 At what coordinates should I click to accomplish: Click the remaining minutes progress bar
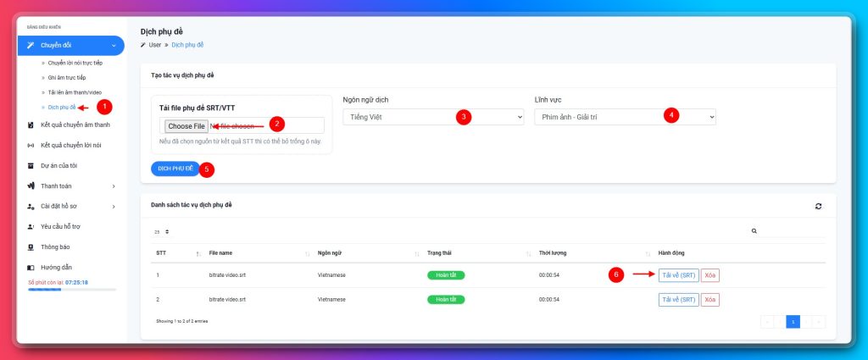tap(71, 290)
